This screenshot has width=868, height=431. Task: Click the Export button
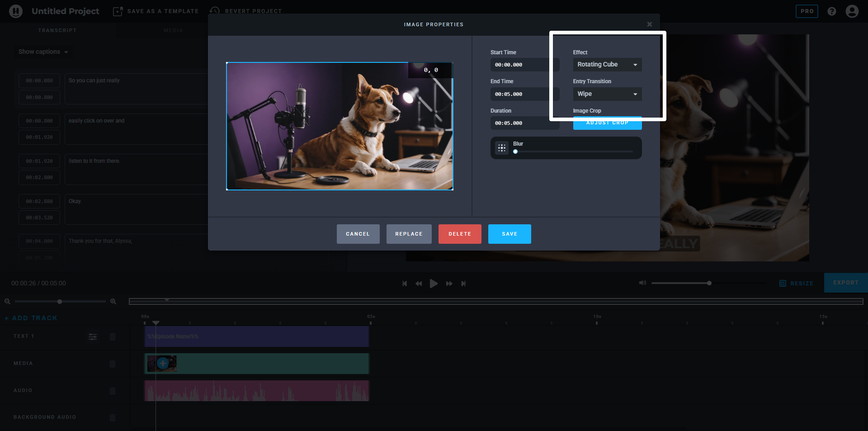(x=846, y=283)
